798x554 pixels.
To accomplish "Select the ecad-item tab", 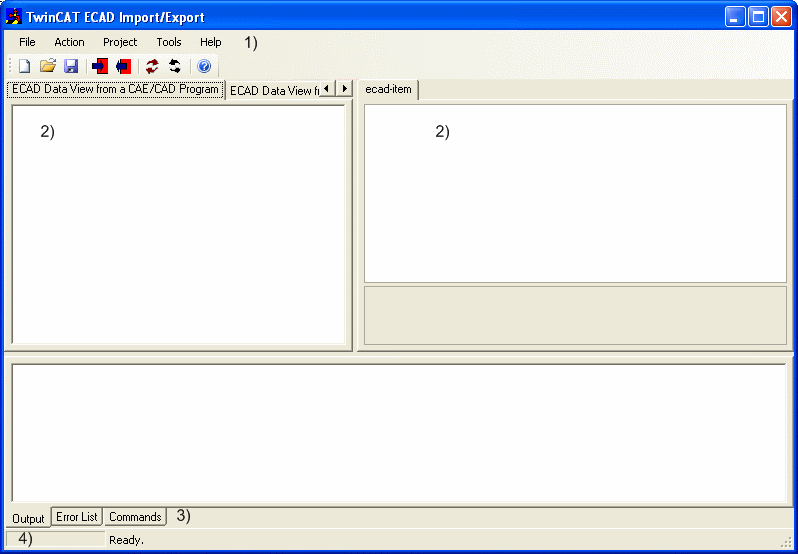I will 388,90.
